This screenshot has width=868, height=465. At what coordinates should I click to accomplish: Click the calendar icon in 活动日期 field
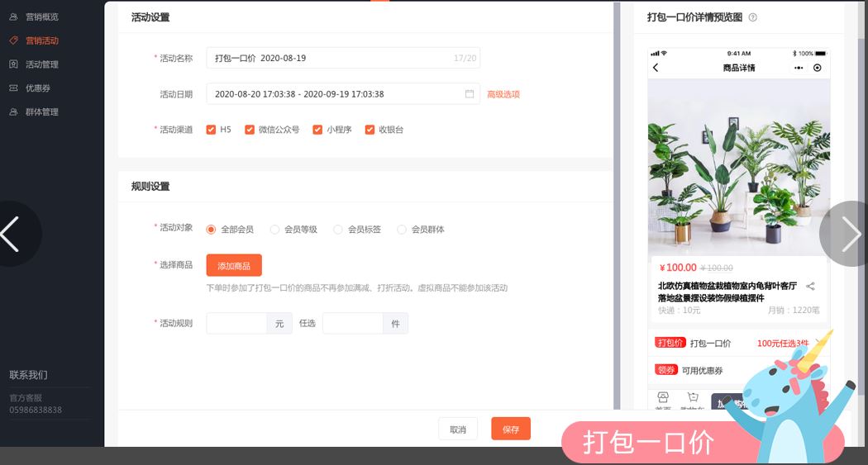click(x=470, y=94)
